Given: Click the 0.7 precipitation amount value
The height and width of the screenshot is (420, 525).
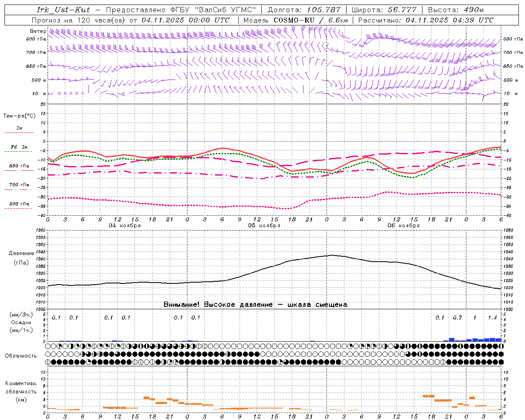Looking at the screenshot, I should click(457, 318).
